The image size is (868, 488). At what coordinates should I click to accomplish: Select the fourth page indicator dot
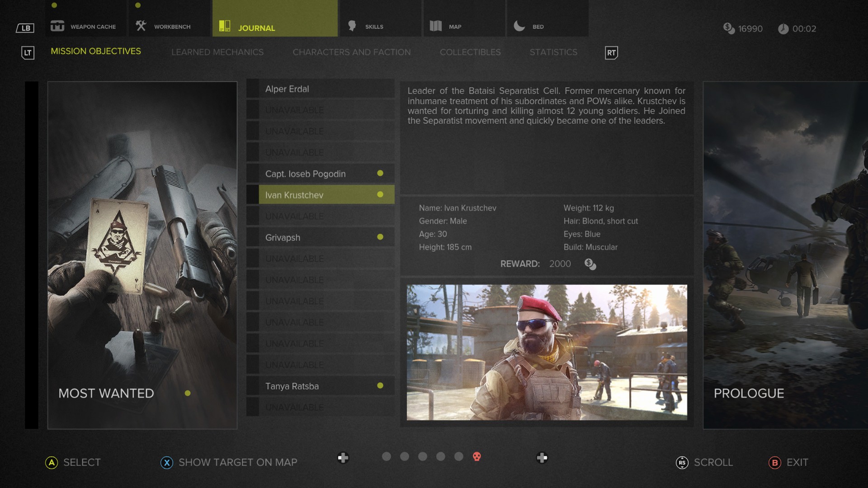441,456
